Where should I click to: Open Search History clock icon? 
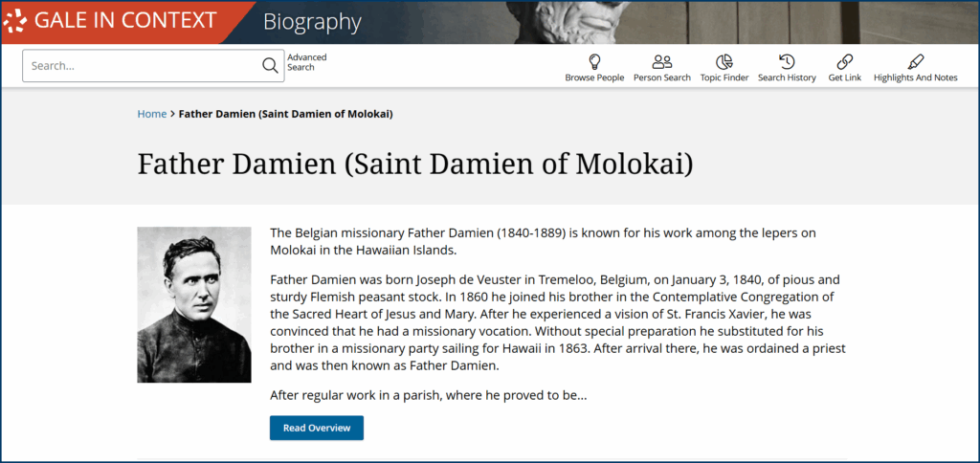(787, 61)
